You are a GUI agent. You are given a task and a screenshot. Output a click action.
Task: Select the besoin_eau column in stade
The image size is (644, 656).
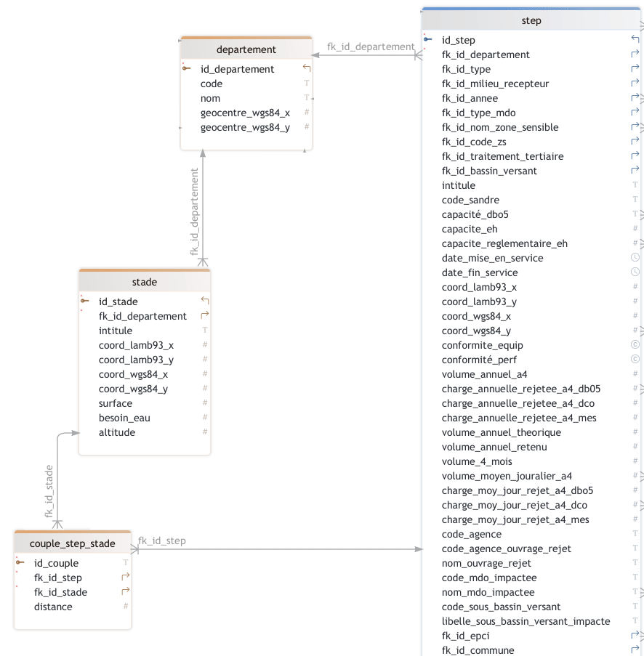point(124,418)
